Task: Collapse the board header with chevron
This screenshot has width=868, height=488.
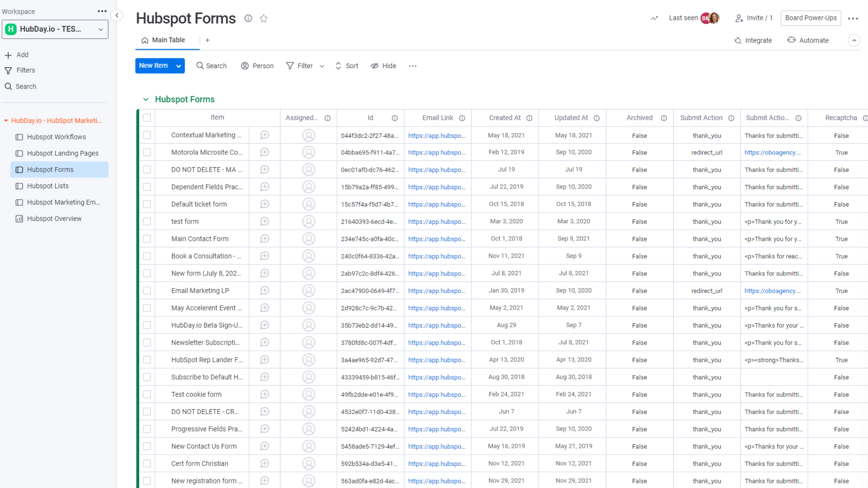Action: click(854, 40)
